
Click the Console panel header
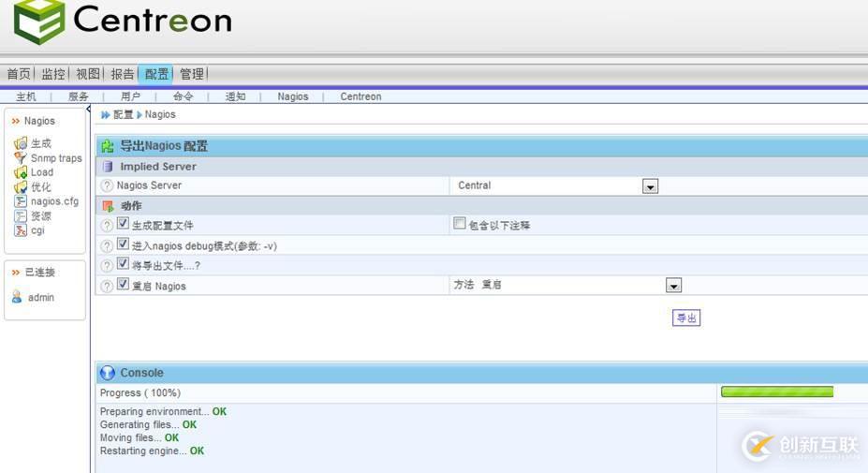pos(481,373)
